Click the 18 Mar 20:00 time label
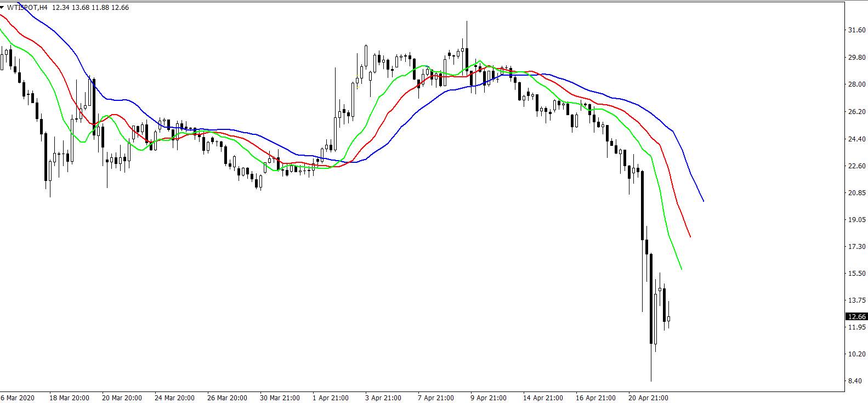Image resolution: width=868 pixels, height=403 pixels. 70,398
